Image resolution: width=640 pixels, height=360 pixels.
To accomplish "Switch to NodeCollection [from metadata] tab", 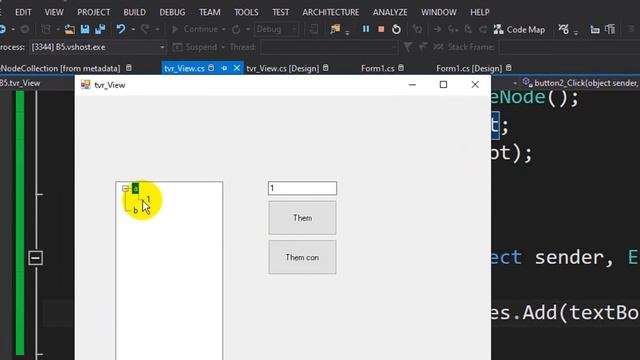I will pos(61,68).
